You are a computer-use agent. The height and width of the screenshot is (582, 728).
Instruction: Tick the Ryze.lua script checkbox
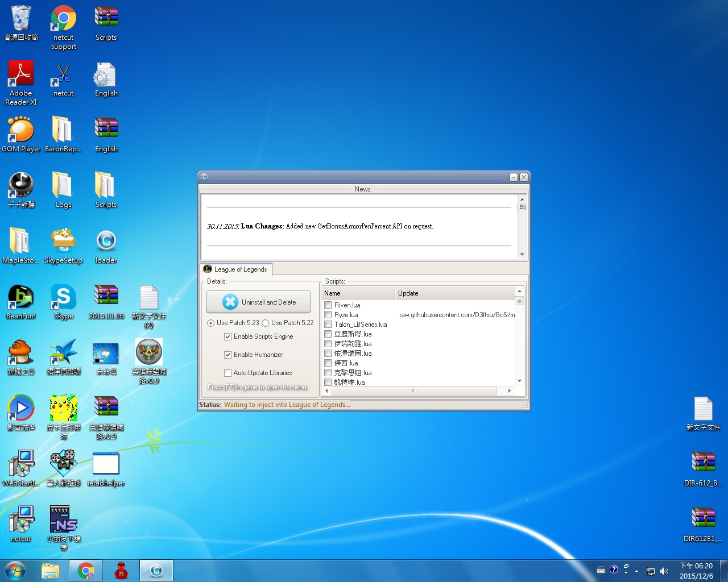click(x=328, y=315)
